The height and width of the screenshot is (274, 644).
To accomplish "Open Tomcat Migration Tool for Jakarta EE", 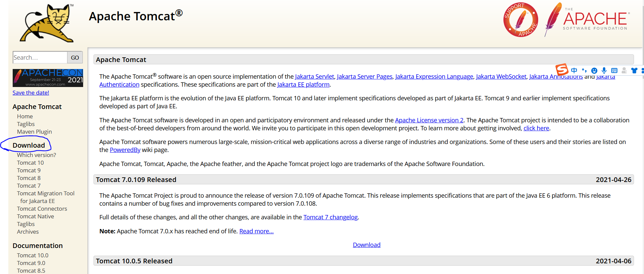I will [46, 197].
